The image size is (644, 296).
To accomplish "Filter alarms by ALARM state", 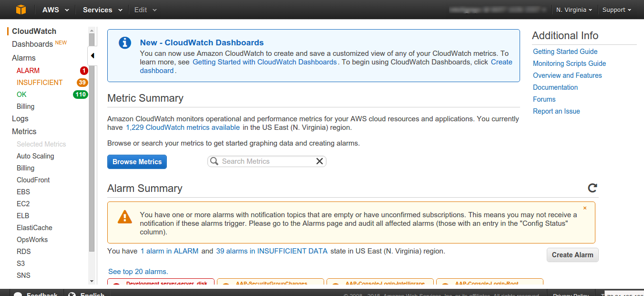I will pyautogui.click(x=28, y=71).
